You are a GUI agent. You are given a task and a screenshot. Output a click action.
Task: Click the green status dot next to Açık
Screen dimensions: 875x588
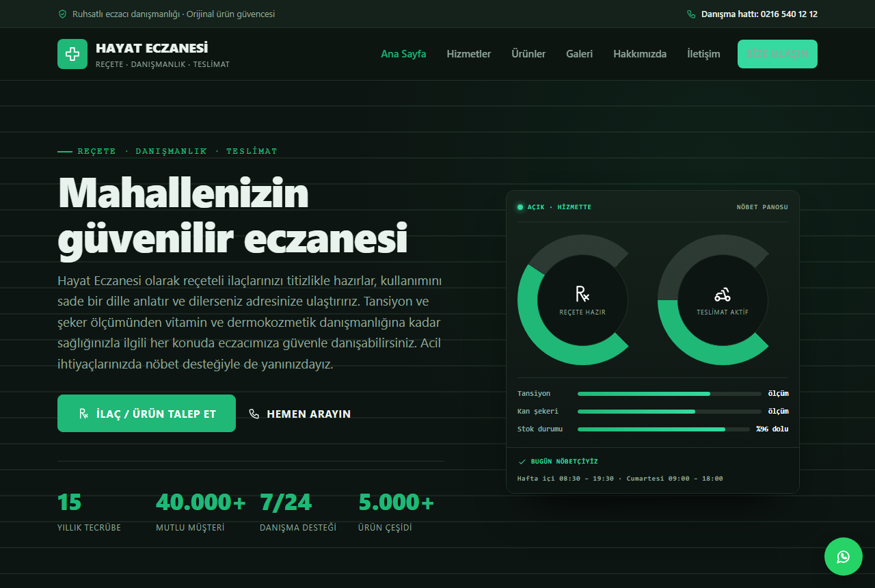tap(520, 207)
